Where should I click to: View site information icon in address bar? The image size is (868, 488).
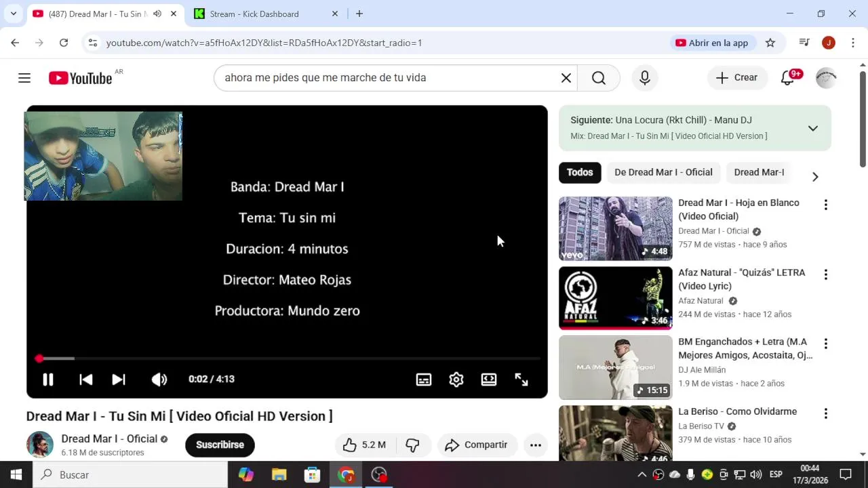point(93,43)
